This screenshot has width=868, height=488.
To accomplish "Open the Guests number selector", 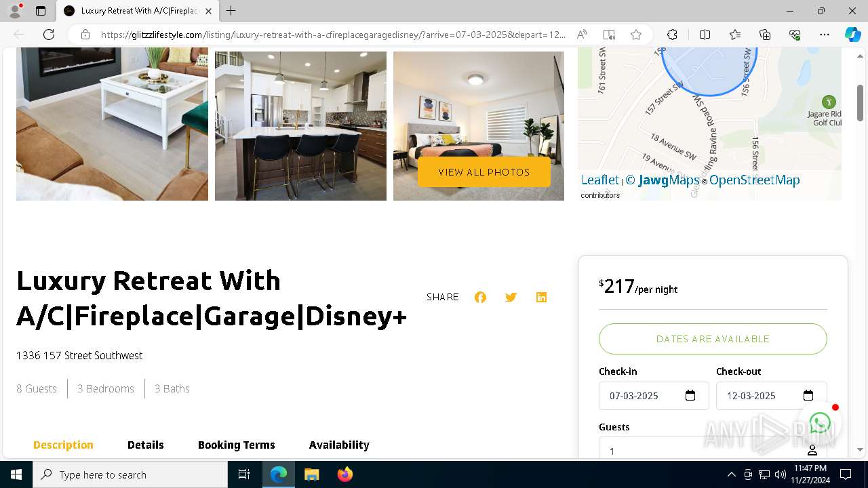I will 713,449.
